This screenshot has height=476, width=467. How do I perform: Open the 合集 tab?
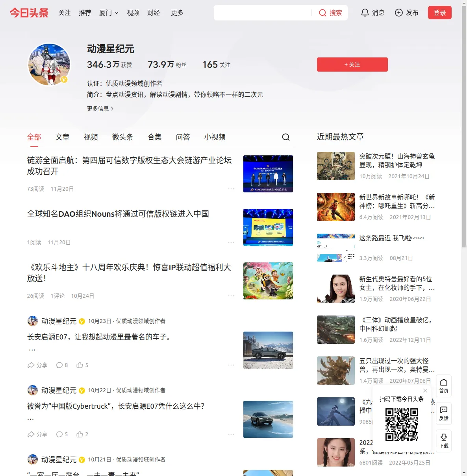click(155, 137)
